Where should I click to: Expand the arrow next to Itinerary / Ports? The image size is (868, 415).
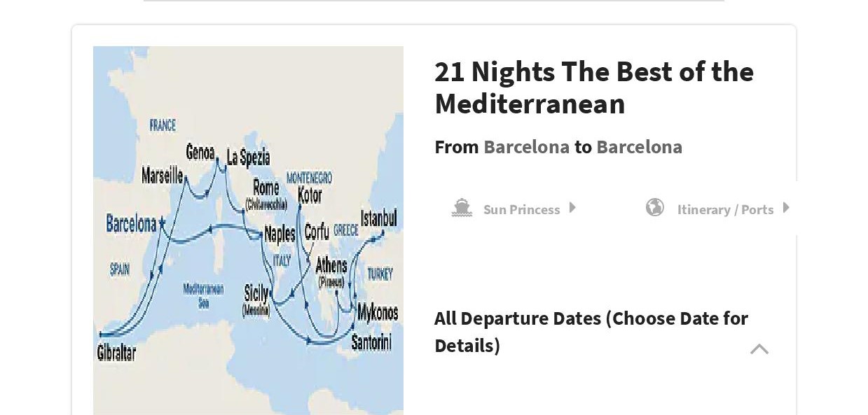pyautogui.click(x=786, y=208)
